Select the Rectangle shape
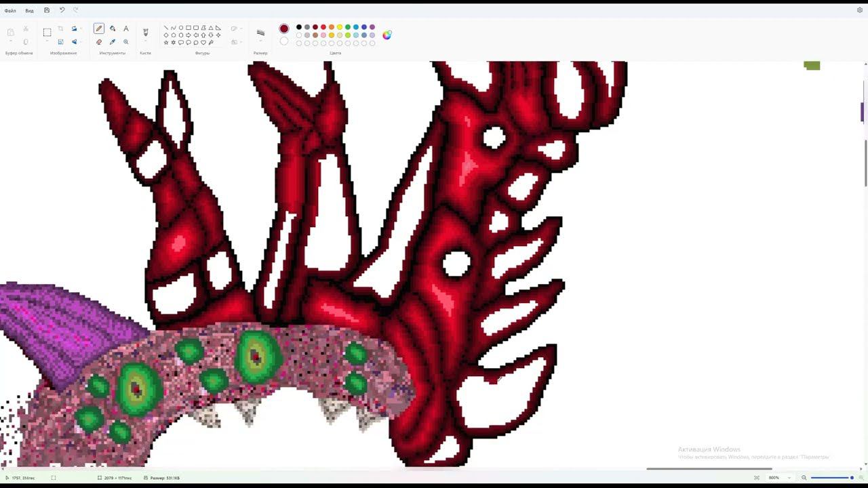This screenshot has height=488, width=868. (189, 28)
